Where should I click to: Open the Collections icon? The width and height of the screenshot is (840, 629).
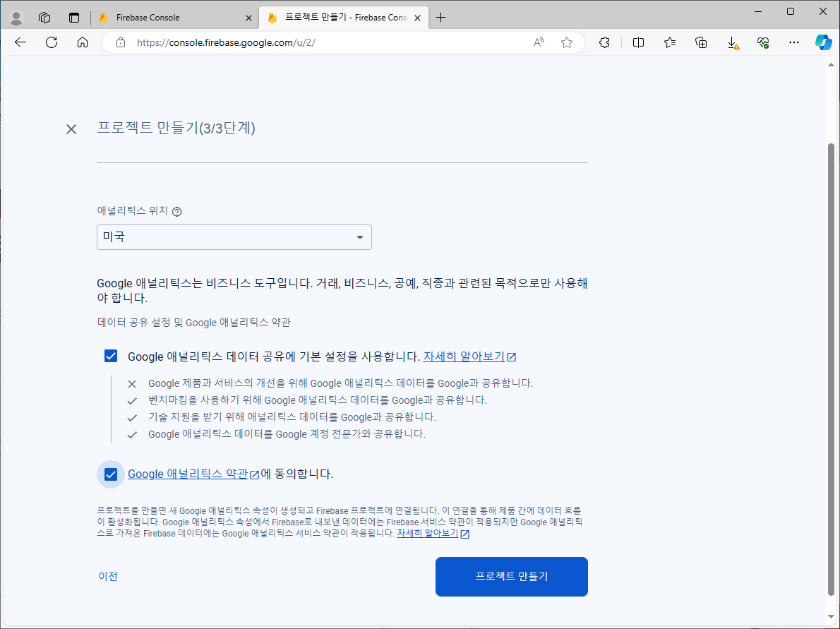click(x=700, y=42)
